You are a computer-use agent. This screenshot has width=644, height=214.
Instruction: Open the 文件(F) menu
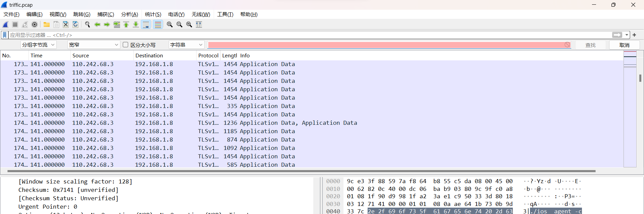tap(11, 14)
